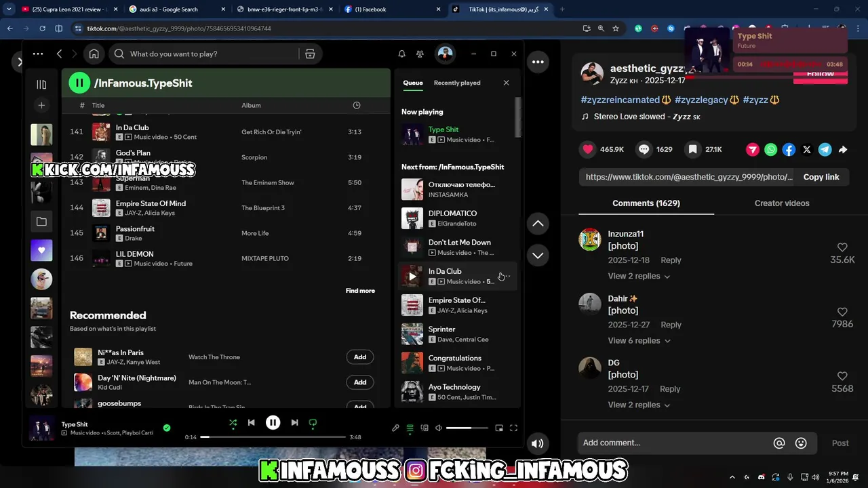
Task: Close the Queue panel
Action: click(x=506, y=83)
